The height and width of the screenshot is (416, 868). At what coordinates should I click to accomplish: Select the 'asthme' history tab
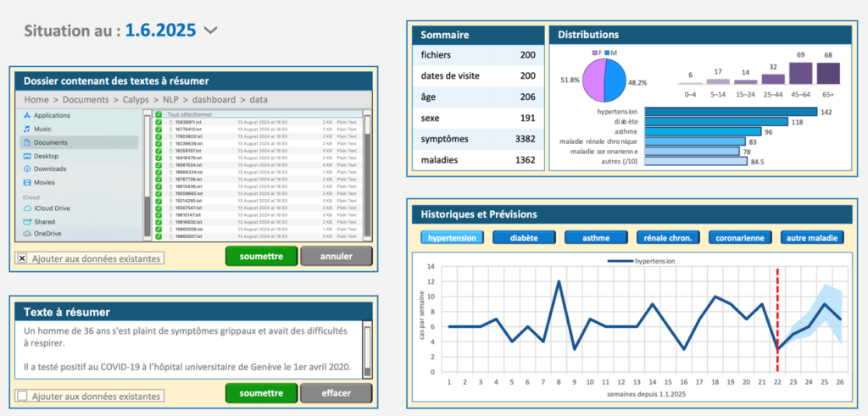point(595,238)
